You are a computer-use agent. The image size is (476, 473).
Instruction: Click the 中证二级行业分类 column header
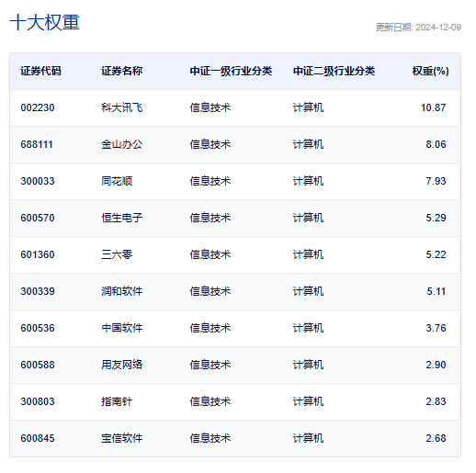click(334, 71)
